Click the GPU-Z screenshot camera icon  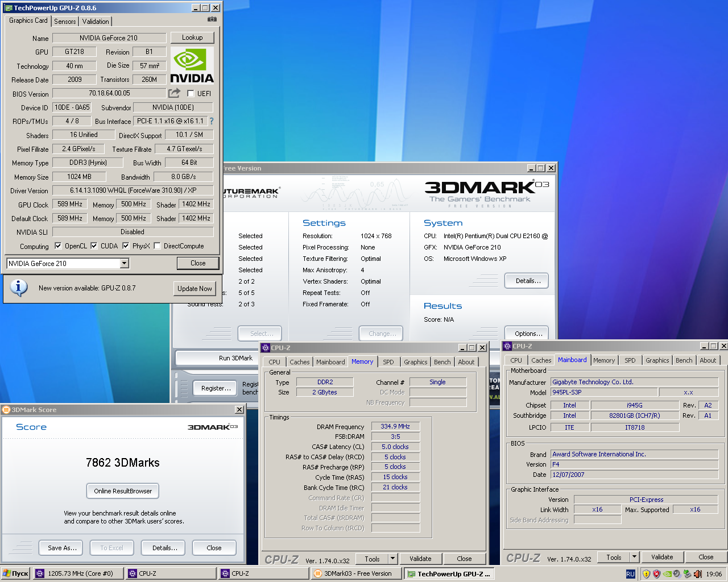point(212,19)
